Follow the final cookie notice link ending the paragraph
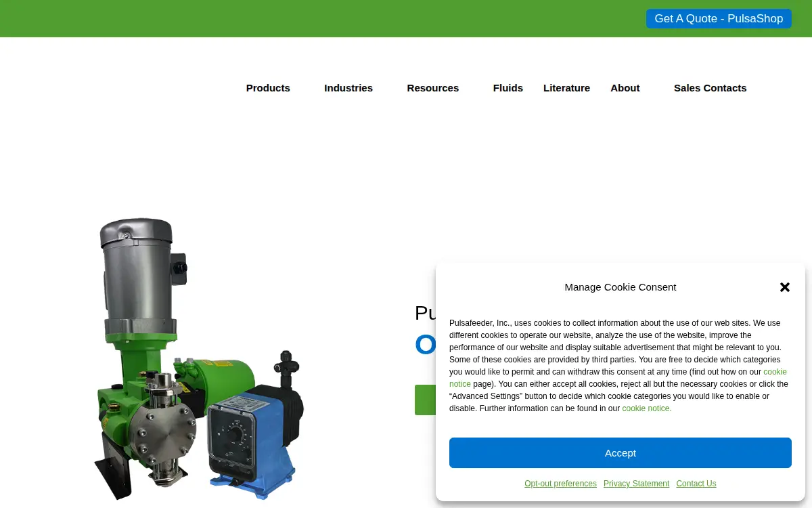This screenshot has height=508, width=812. click(647, 408)
